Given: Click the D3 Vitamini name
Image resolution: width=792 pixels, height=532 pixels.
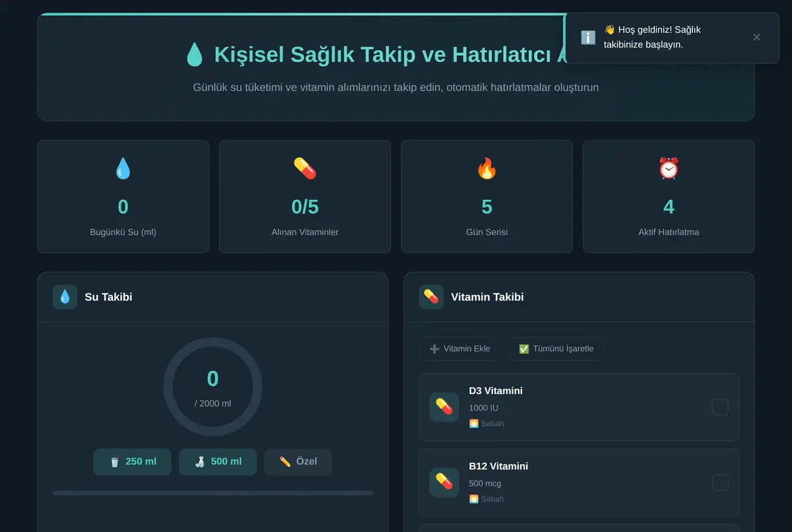Looking at the screenshot, I should [x=496, y=391].
